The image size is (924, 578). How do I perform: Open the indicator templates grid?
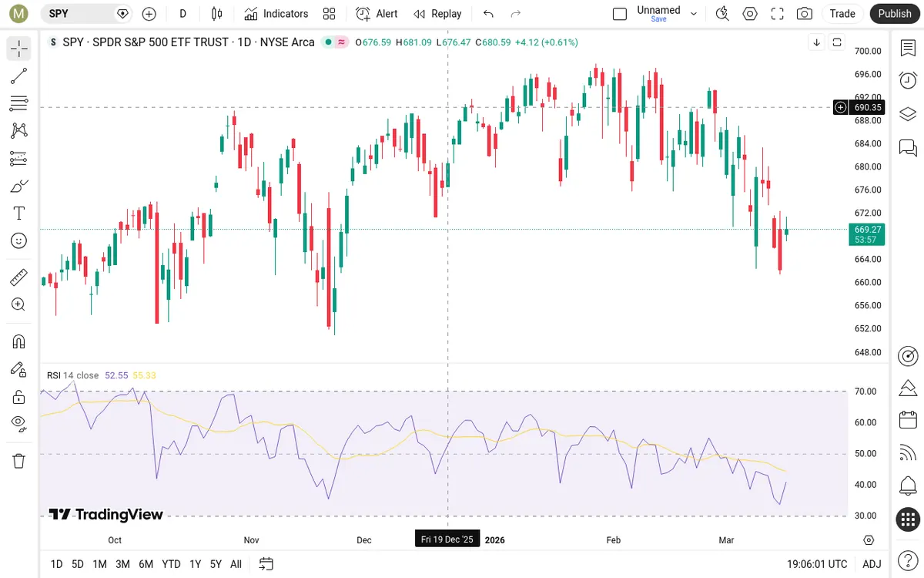click(x=330, y=13)
